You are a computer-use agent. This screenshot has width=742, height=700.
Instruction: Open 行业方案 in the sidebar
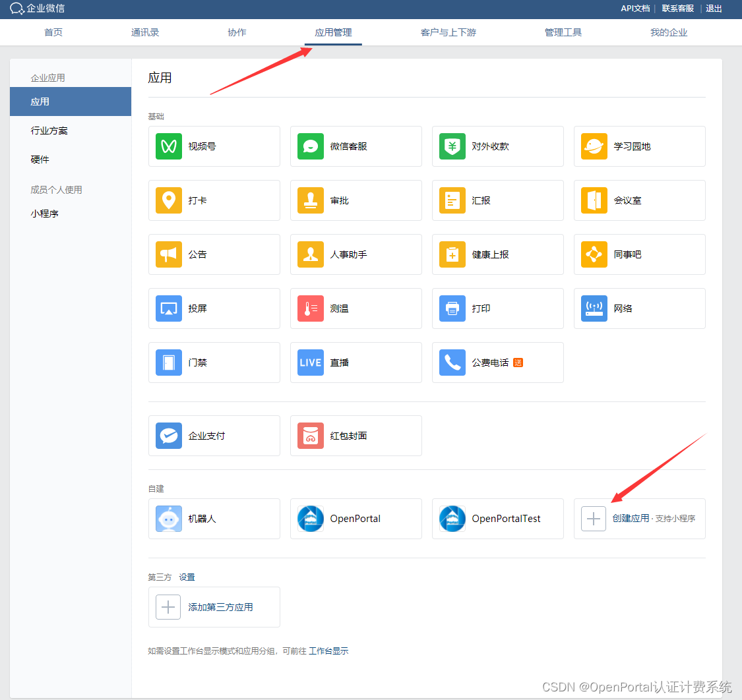pyautogui.click(x=49, y=131)
